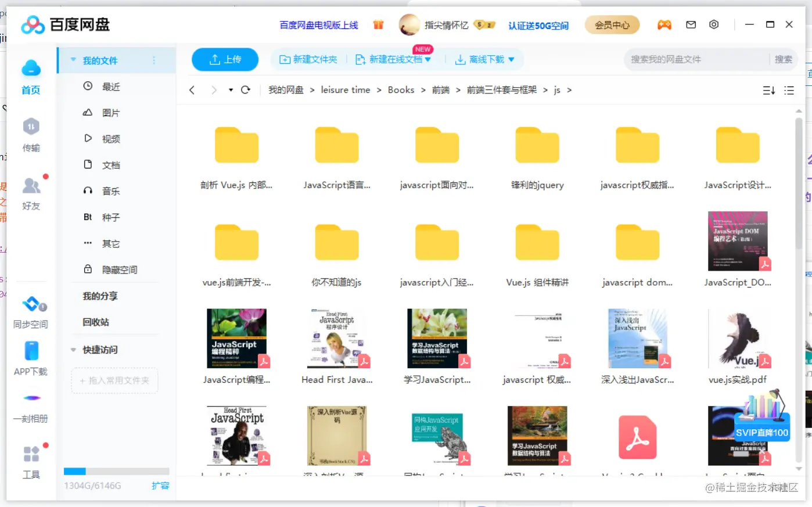
Task: Open the 同步空间 sync space icon
Action: [31, 312]
